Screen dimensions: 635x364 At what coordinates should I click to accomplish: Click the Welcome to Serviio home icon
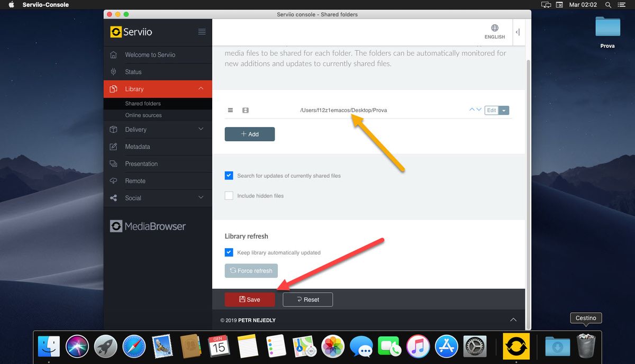[x=113, y=54]
